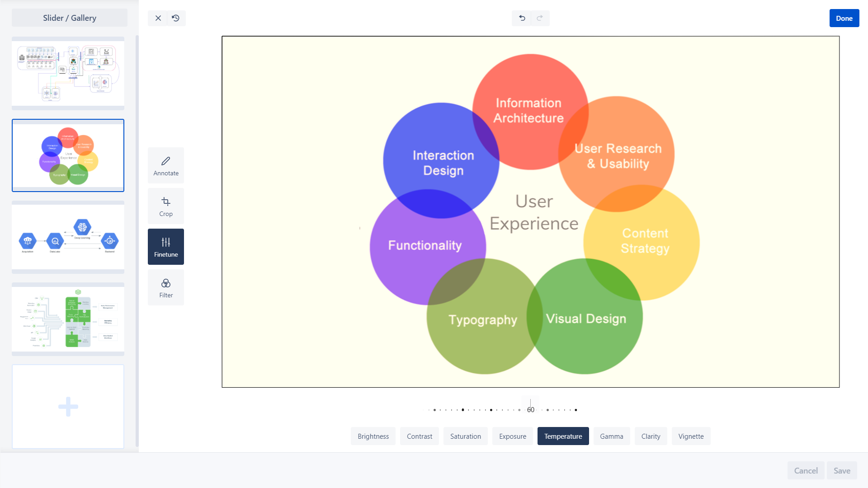The image size is (868, 488).
Task: Open the Filter tool
Action: tap(166, 287)
